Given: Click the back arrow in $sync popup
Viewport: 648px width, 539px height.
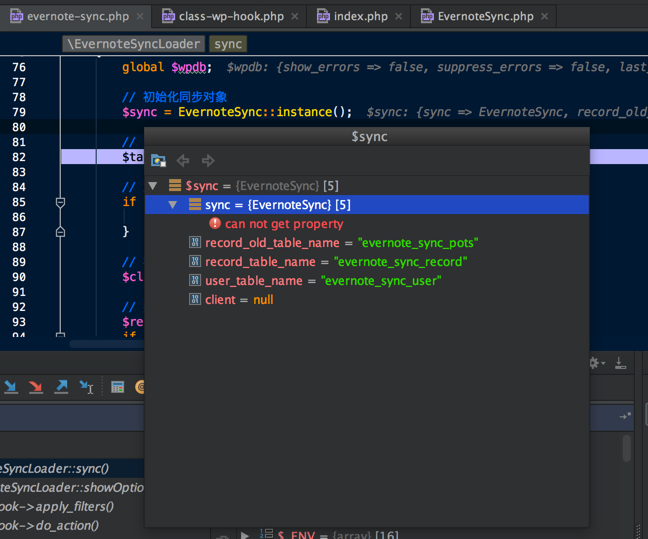Looking at the screenshot, I should tap(183, 161).
